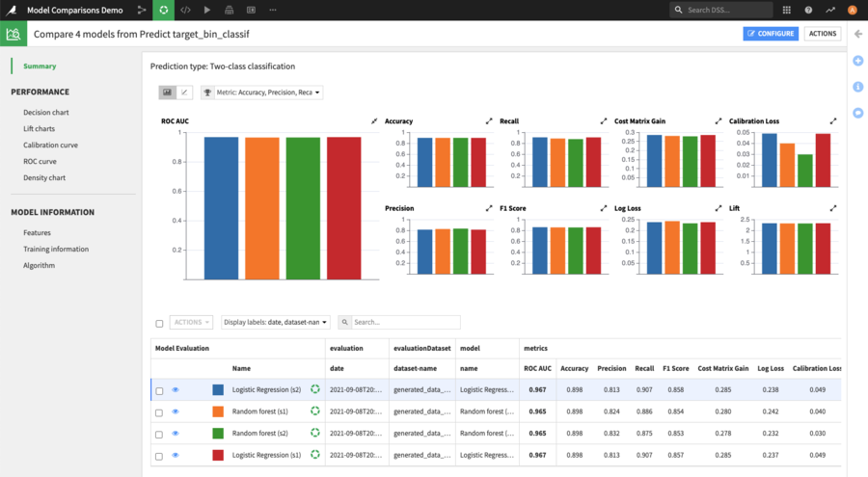Image resolution: width=868 pixels, height=477 pixels.
Task: Click the model comparison icon beside the title
Action: (14, 34)
